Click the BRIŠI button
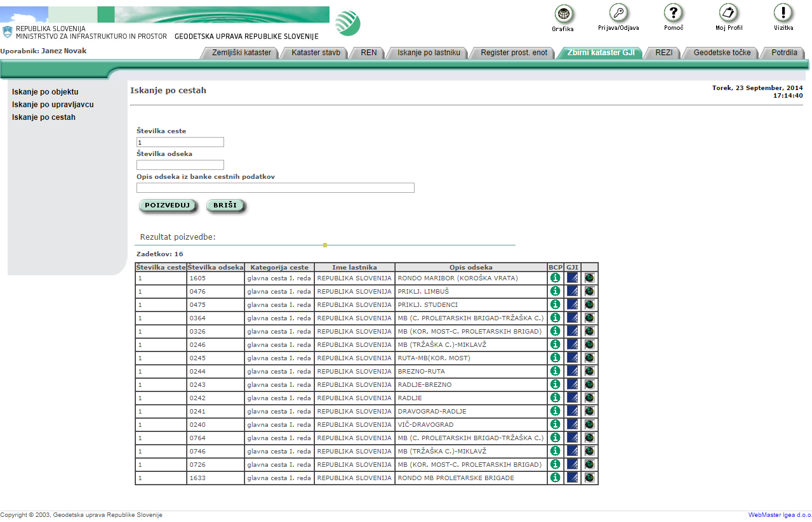 (225, 206)
